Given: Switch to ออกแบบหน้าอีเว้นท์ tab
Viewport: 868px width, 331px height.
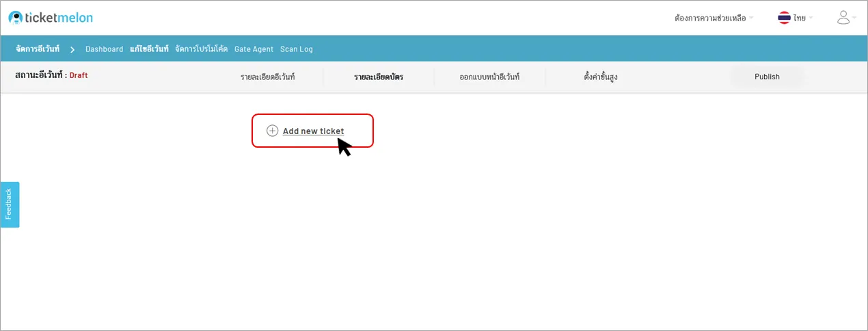Looking at the screenshot, I should [x=489, y=77].
